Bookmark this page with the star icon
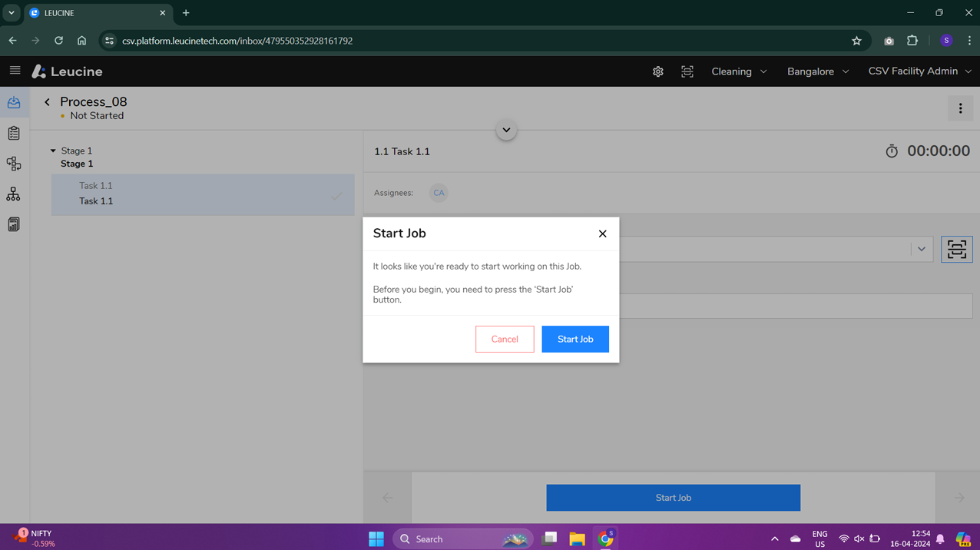Viewport: 980px width, 550px height. coord(856,41)
